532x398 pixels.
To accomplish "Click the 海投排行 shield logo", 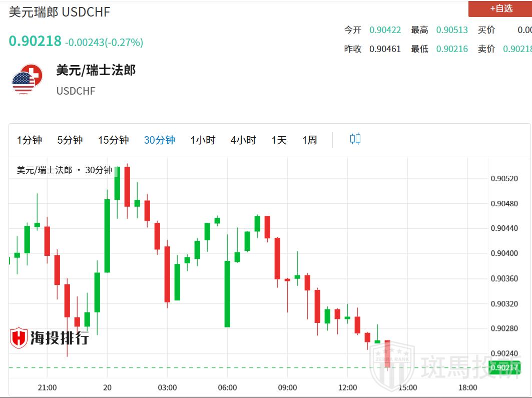I will (x=19, y=338).
